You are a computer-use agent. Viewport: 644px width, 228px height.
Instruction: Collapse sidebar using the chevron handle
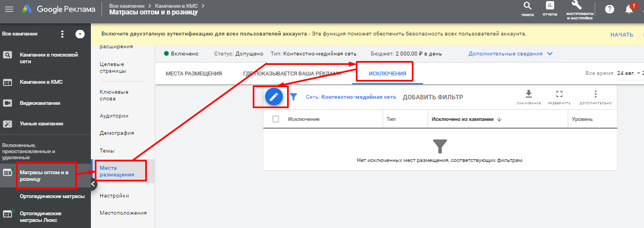pos(93,184)
